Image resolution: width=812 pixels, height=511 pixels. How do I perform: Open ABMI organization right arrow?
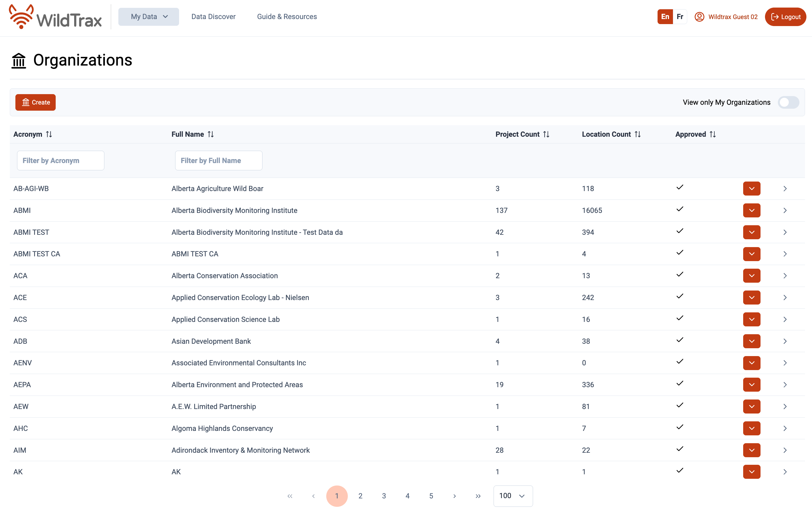(785, 210)
